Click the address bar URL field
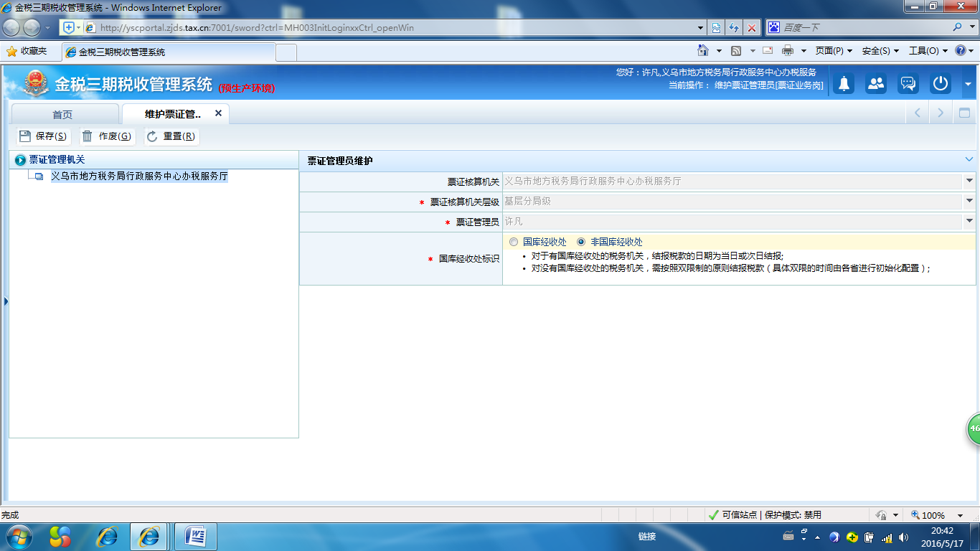The image size is (980, 551). 395,27
